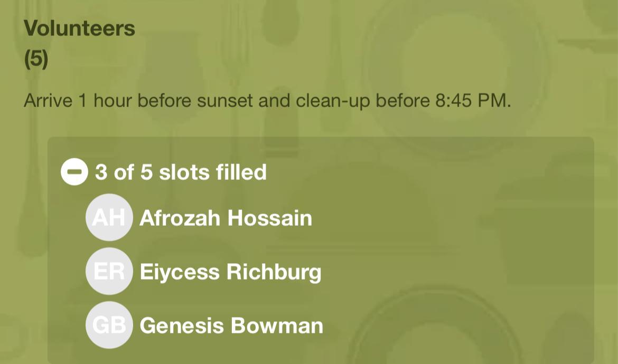Click the surname 'Richburg'
This screenshot has width=618, height=364.
(x=274, y=272)
